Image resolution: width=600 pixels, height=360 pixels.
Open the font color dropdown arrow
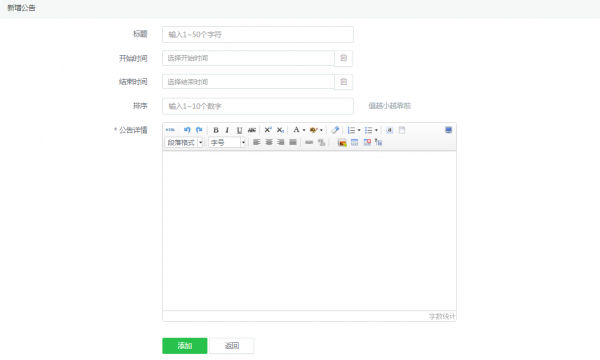pos(304,130)
